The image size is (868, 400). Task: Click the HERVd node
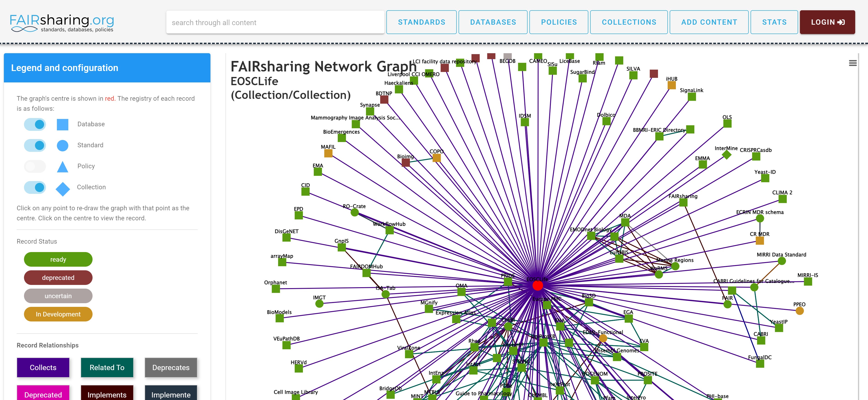299,369
